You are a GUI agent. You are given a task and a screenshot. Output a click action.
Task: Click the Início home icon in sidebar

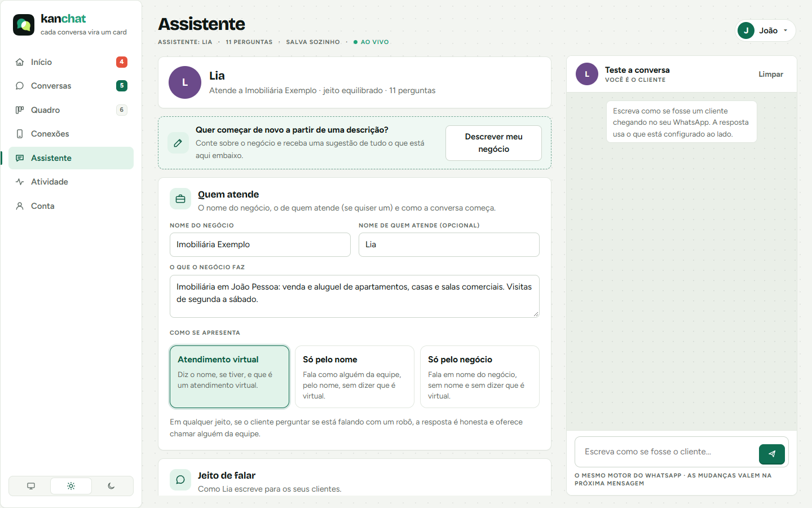[20, 62]
